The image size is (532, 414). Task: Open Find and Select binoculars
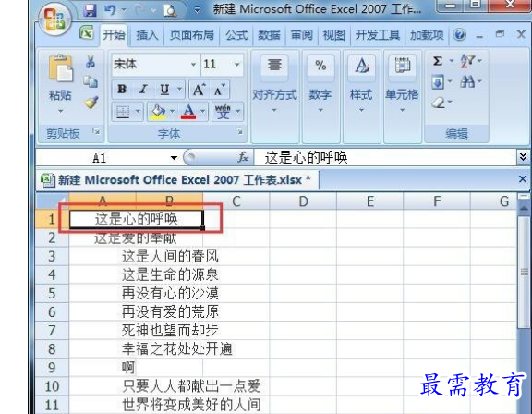click(x=467, y=81)
